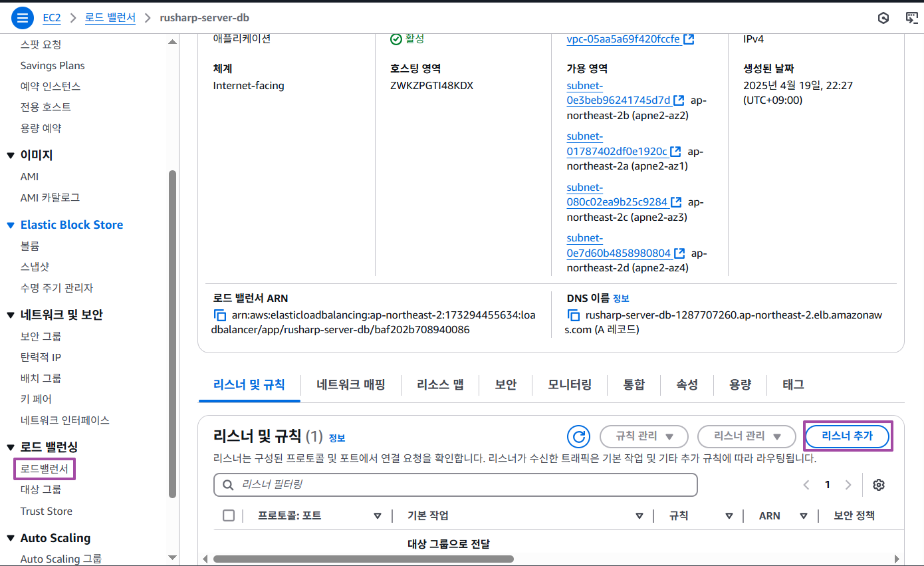Viewport: 924px width, 566px height.
Task: Refresh the listeners and rules list
Action: point(579,436)
